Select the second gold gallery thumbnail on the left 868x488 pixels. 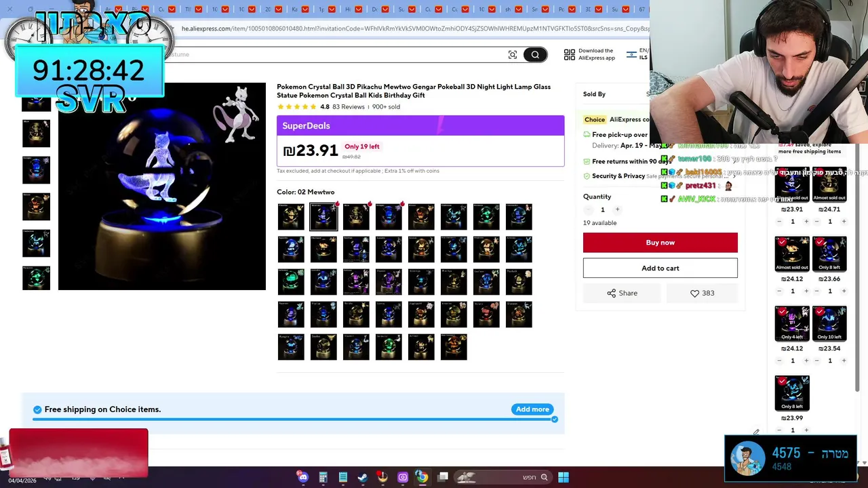(x=36, y=134)
